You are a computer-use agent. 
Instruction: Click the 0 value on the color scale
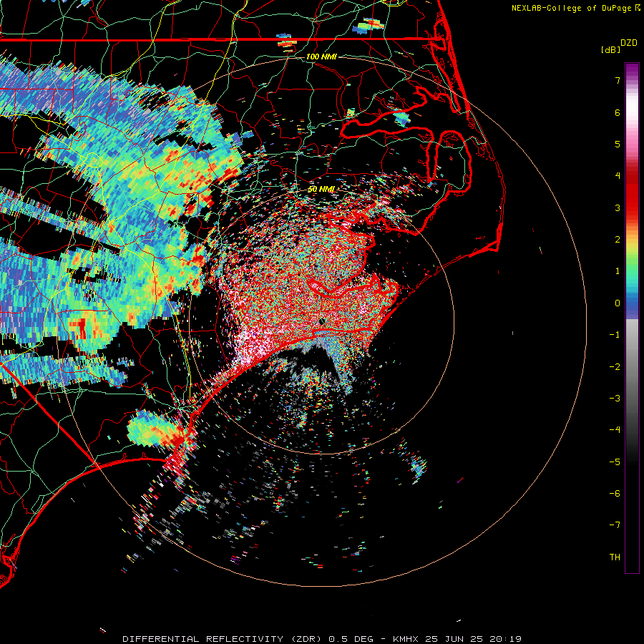(618, 303)
